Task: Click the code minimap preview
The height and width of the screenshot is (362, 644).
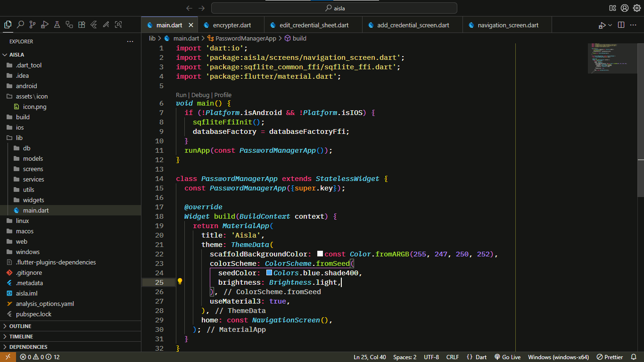Action: coord(611,58)
